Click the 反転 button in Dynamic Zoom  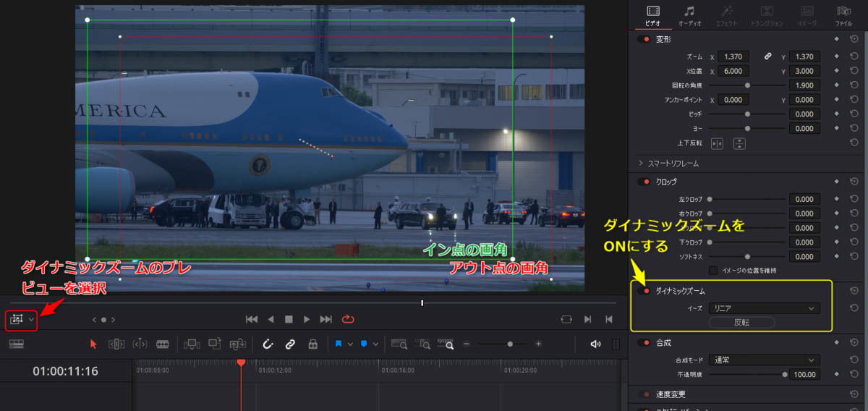742,323
